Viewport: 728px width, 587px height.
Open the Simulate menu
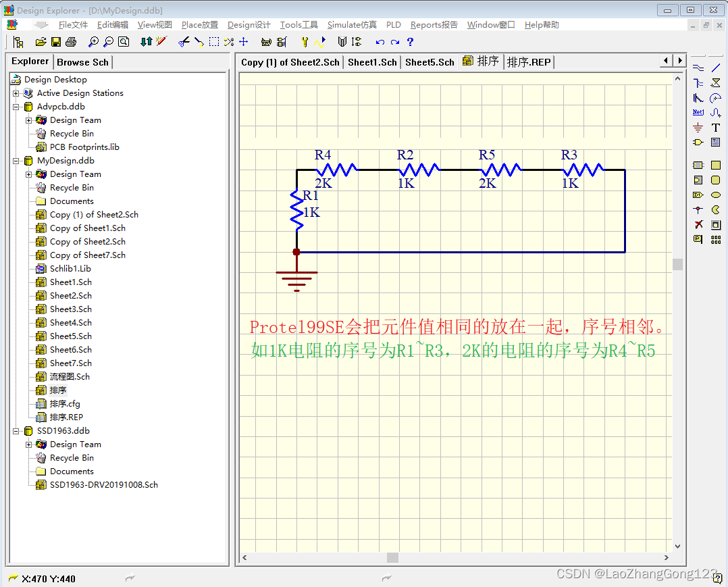[x=352, y=25]
